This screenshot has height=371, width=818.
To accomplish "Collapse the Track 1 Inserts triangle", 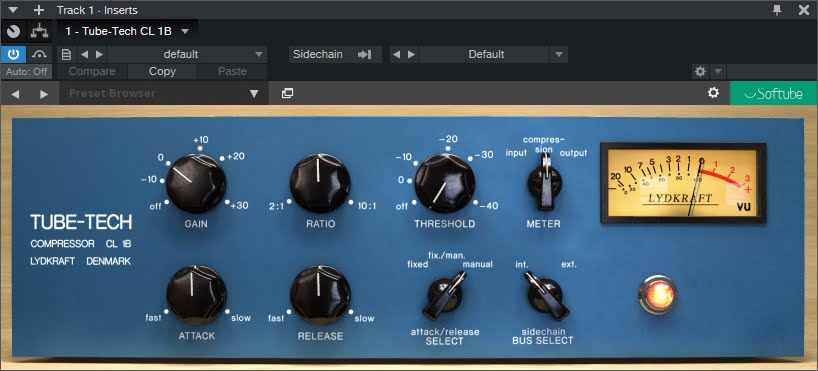I will coord(13,10).
